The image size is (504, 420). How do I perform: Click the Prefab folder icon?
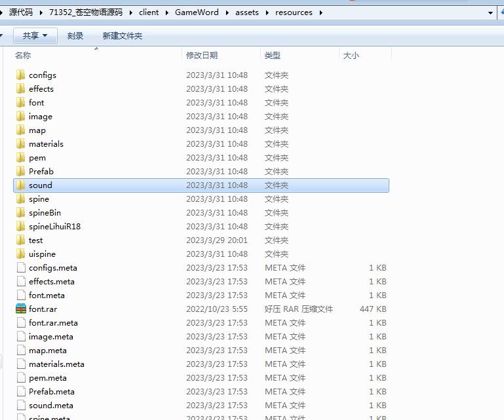click(21, 171)
